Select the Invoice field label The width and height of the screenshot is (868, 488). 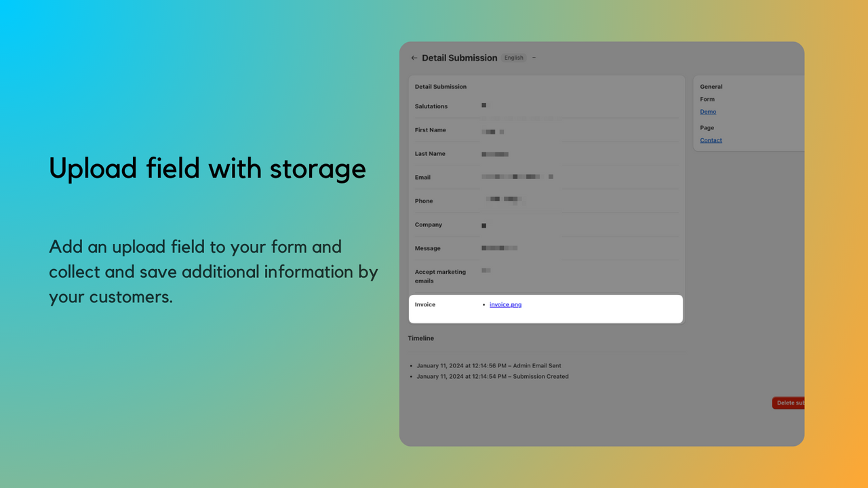(x=425, y=305)
